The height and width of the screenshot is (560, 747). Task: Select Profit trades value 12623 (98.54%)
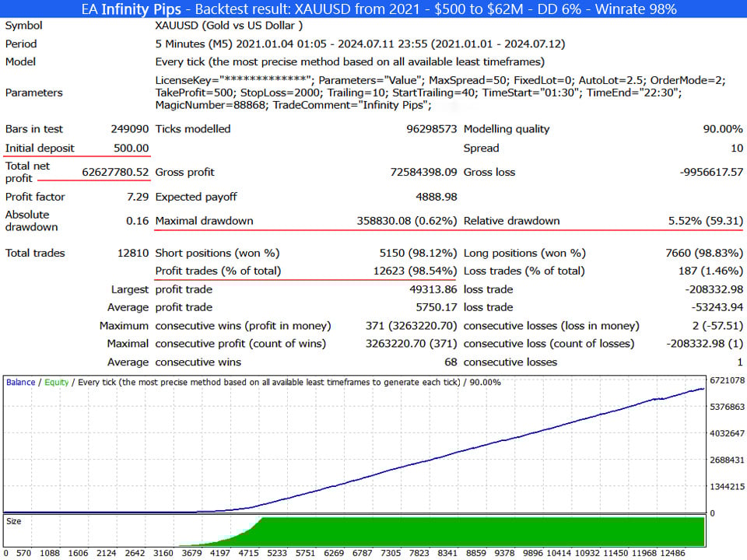[x=415, y=271]
